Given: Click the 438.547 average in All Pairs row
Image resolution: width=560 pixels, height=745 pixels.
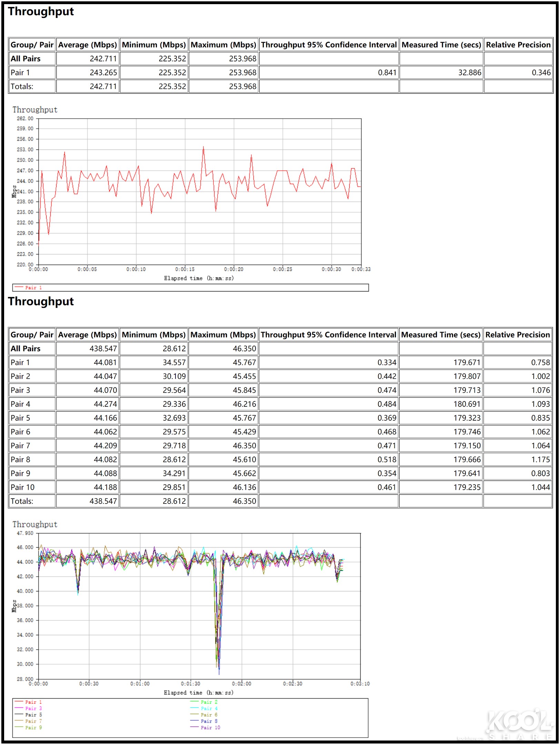Looking at the screenshot, I should tap(103, 349).
